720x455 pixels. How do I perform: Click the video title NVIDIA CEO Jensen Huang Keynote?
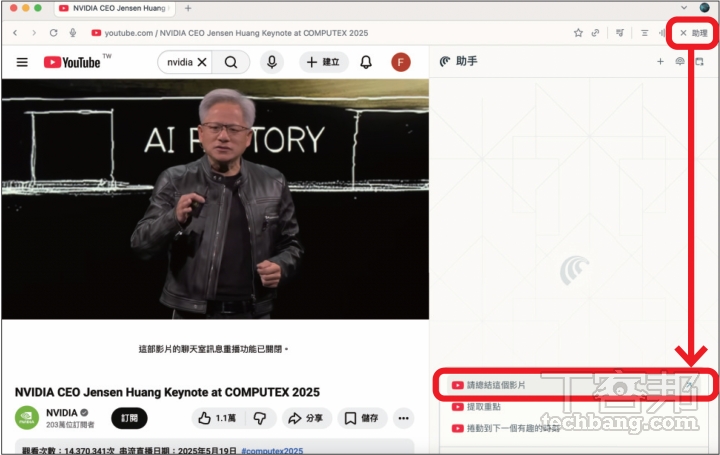pyautogui.click(x=167, y=392)
